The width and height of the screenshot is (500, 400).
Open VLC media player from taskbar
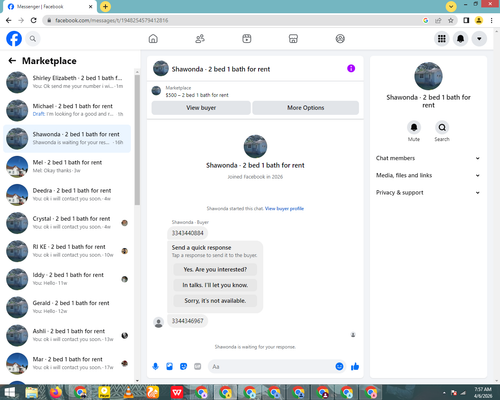point(129,392)
